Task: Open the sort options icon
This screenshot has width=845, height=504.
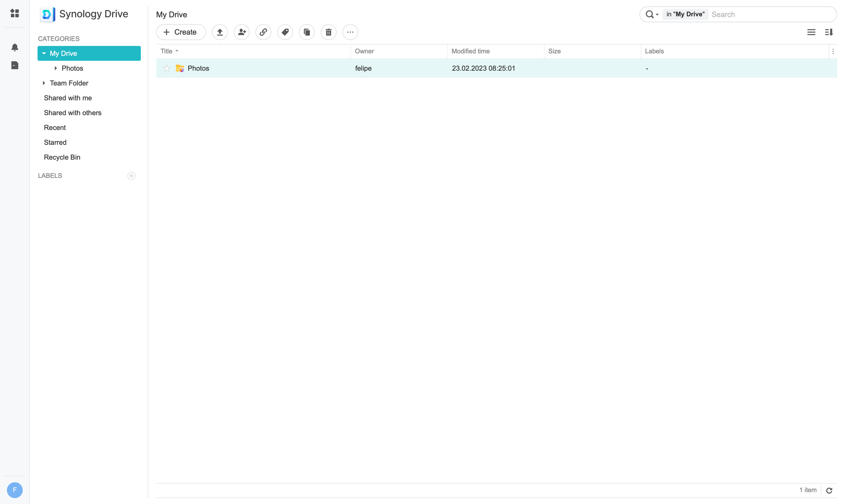Action: [x=829, y=32]
